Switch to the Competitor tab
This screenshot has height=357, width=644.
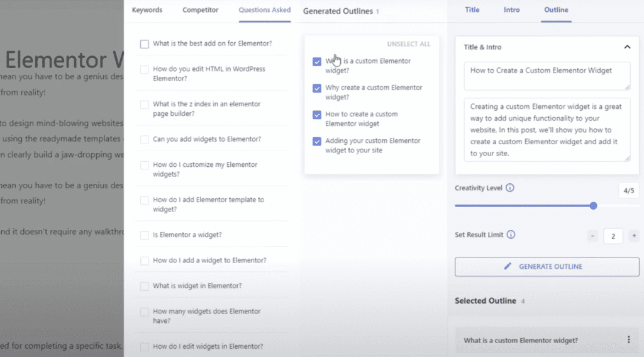coord(201,10)
